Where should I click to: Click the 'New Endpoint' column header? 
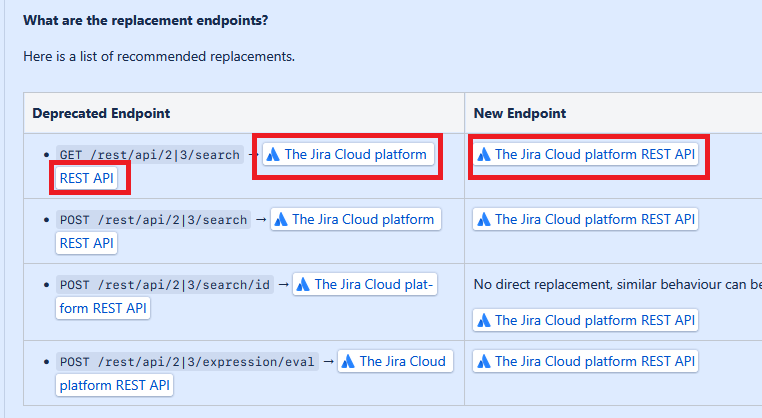point(520,114)
